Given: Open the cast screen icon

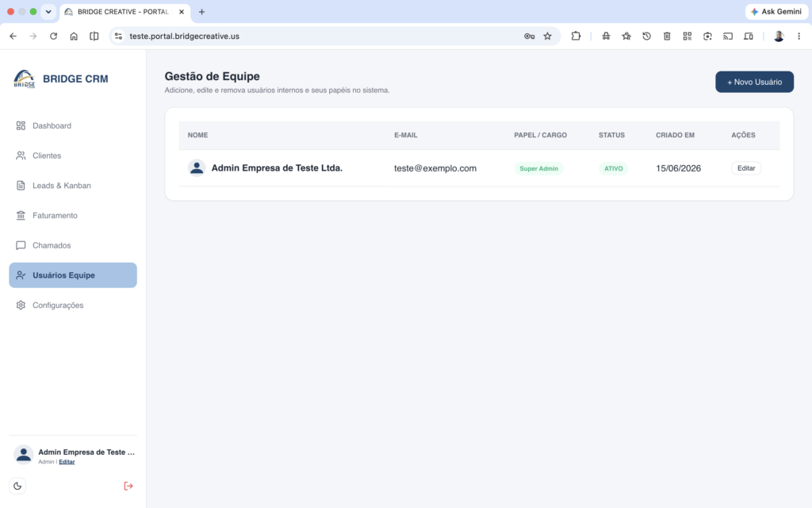Looking at the screenshot, I should coord(728,37).
